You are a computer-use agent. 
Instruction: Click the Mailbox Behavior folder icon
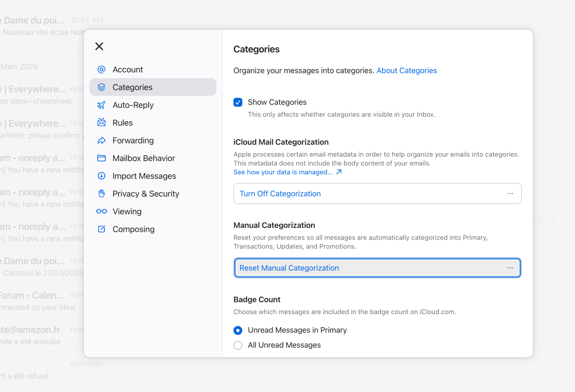pyautogui.click(x=101, y=158)
